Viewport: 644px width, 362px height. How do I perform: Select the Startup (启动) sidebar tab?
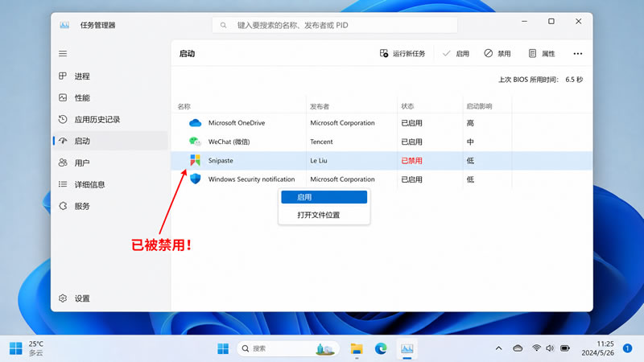(x=110, y=141)
